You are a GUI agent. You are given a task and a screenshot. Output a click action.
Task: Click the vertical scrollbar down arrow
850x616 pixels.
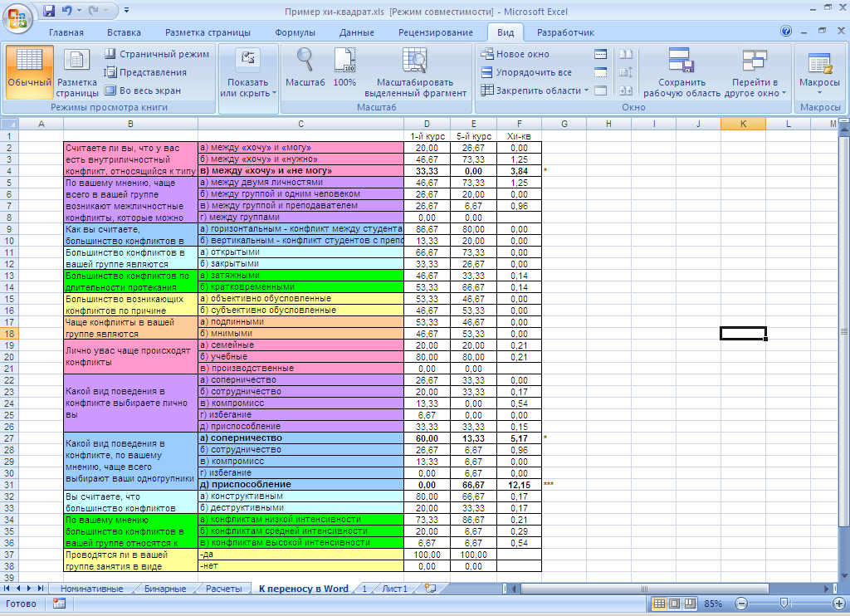coord(844,577)
